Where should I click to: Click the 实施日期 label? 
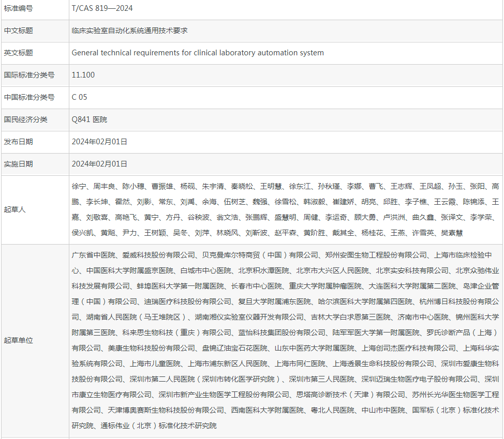click(x=18, y=164)
